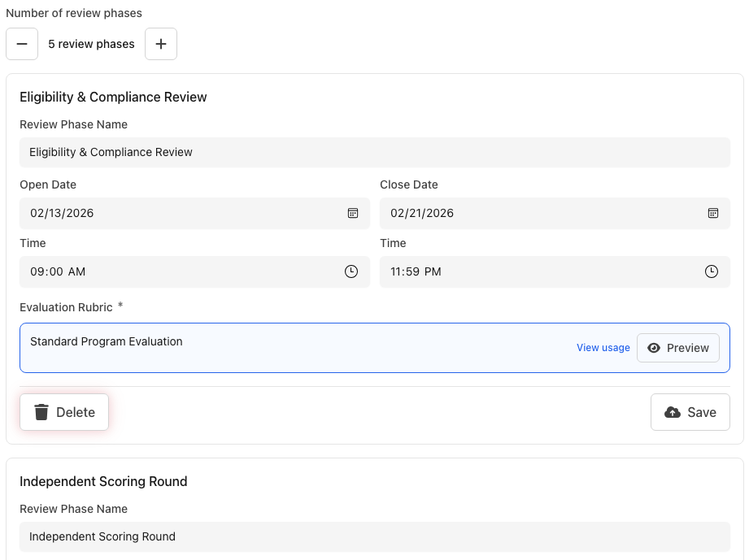Open the calendar picker for Close Date
This screenshot has width=749, height=560.
[712, 213]
